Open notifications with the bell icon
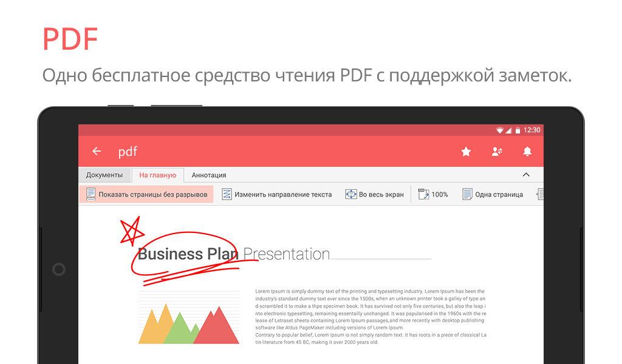 click(x=527, y=151)
